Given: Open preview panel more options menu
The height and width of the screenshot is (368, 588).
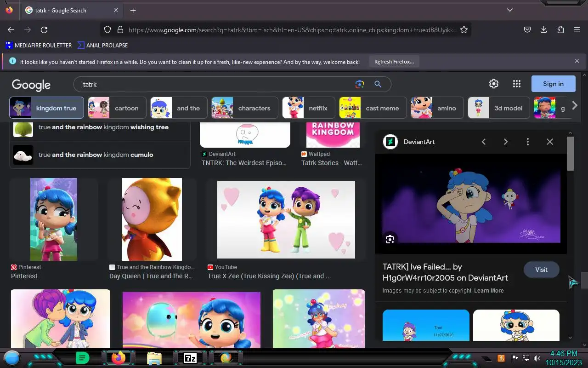Looking at the screenshot, I should coord(528,142).
